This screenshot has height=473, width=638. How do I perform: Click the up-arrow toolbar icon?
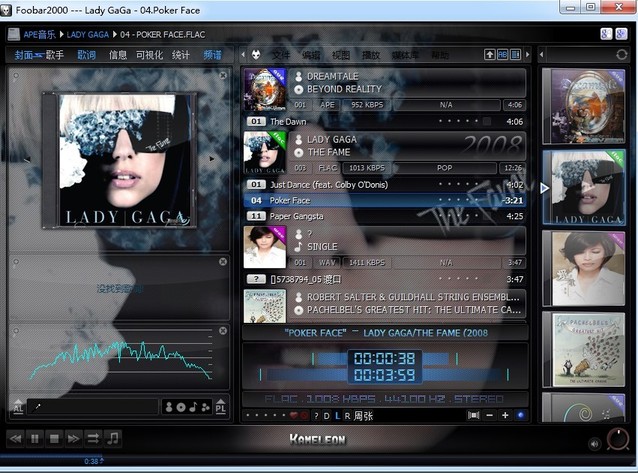click(489, 55)
